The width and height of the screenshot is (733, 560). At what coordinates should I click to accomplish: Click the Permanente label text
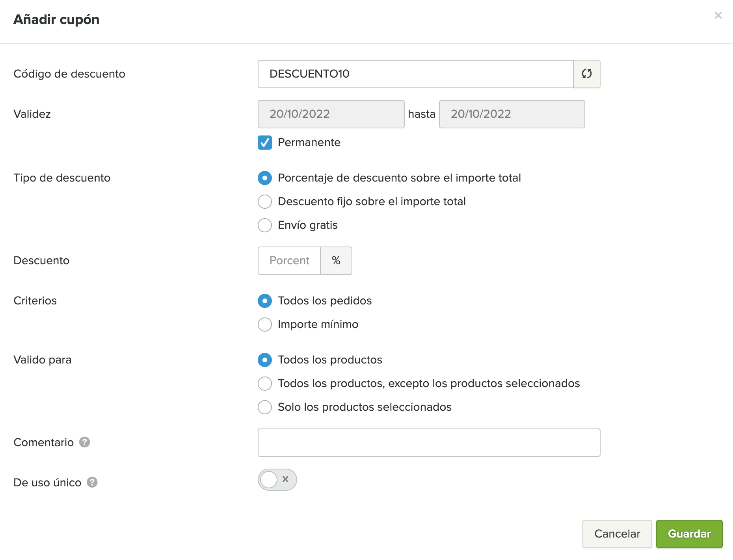[x=309, y=143]
